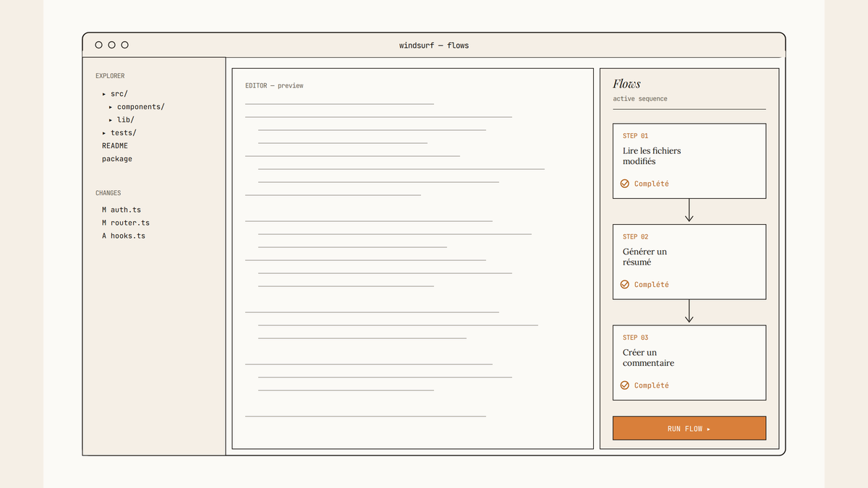Click the 'EDITOR — preview' label
868x488 pixels.
point(274,86)
